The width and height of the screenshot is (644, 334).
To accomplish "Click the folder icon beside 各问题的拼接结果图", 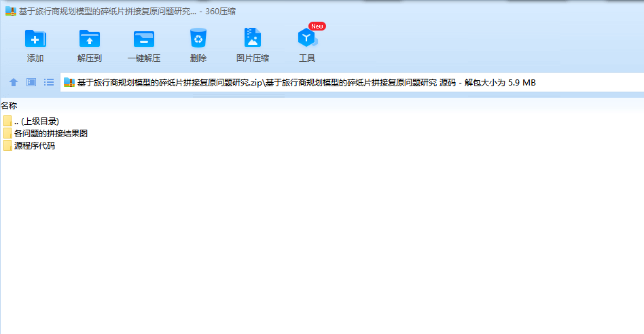I will tap(7, 133).
